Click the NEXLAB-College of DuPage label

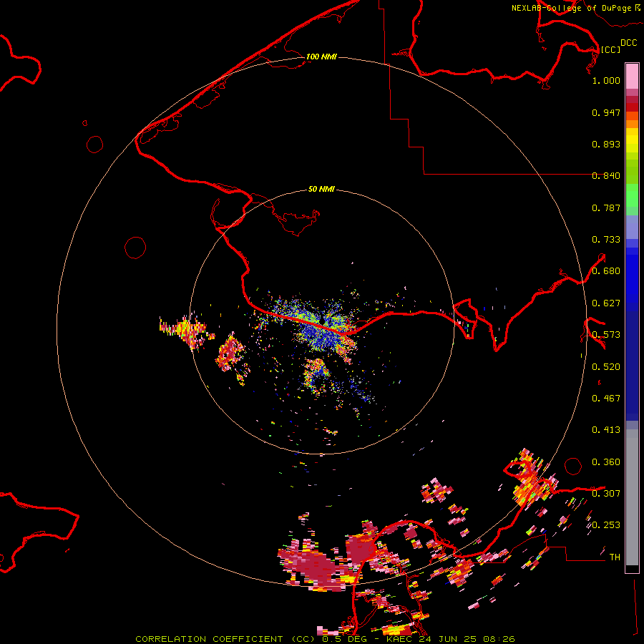click(x=573, y=8)
